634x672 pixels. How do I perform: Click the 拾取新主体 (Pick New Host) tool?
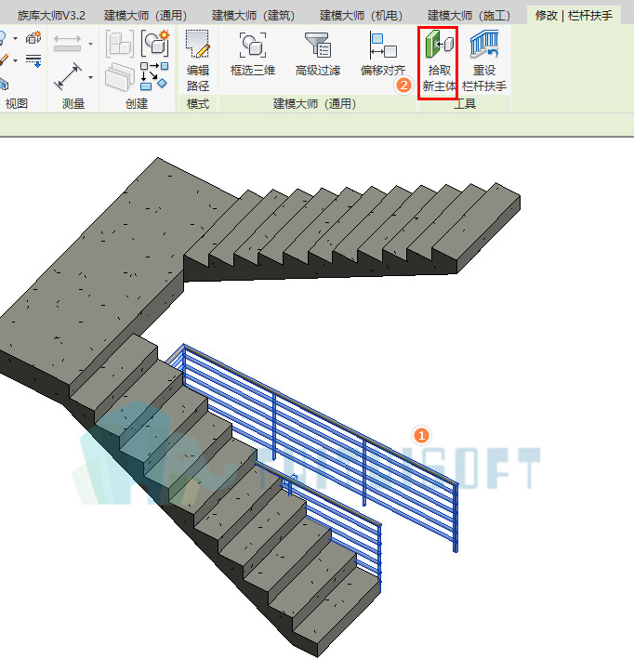[x=439, y=62]
